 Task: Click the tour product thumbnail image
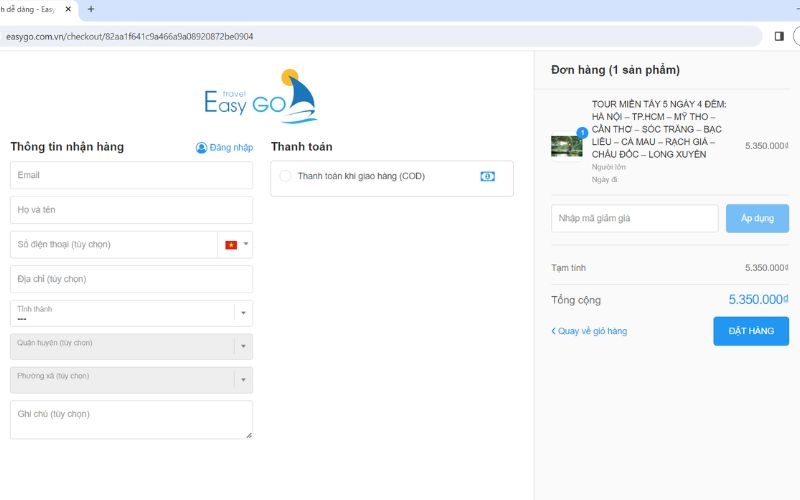coord(566,145)
